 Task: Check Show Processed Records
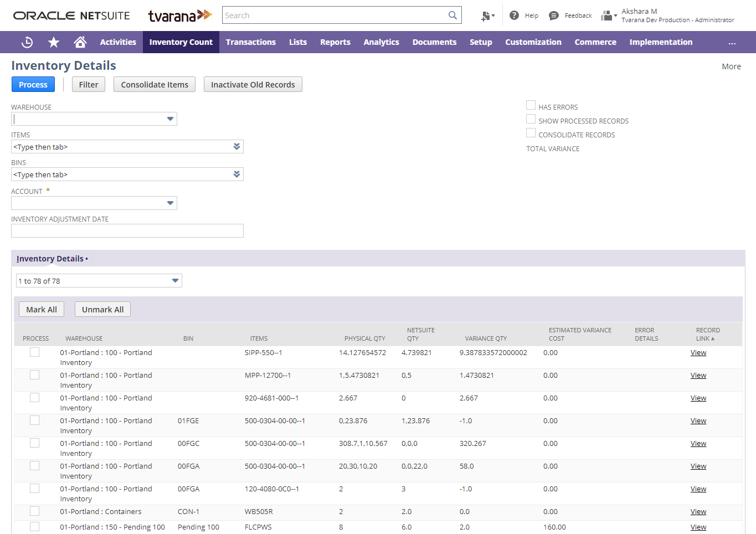[531, 119]
